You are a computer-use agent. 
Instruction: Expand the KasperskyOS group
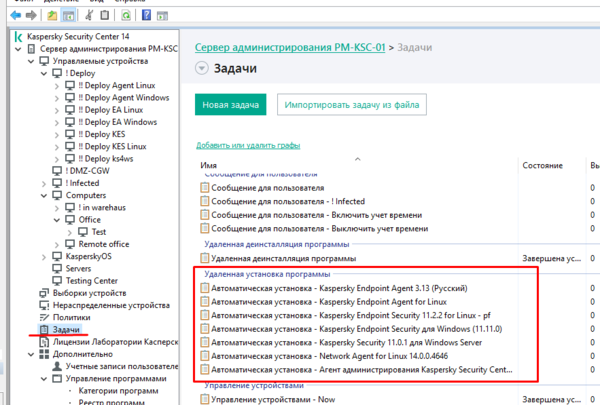[44, 257]
